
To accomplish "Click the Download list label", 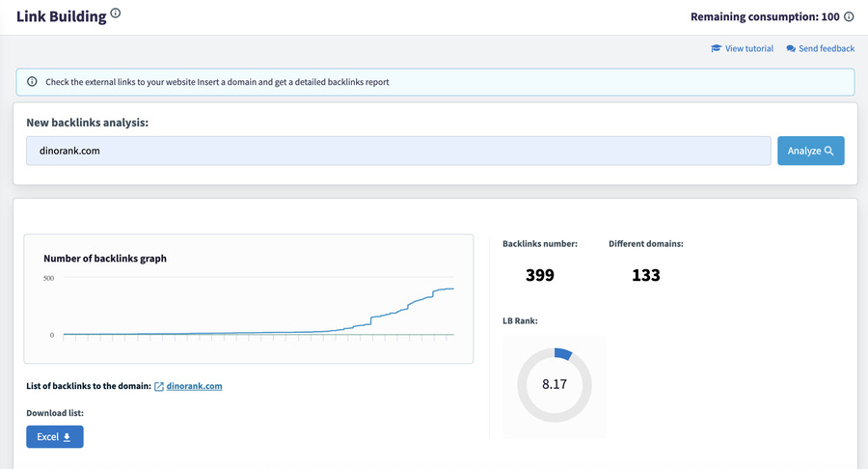I will pyautogui.click(x=55, y=413).
